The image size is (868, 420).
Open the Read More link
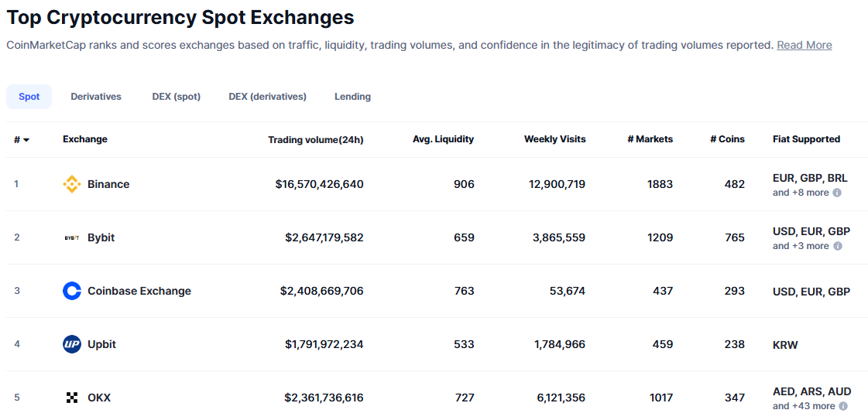pyautogui.click(x=804, y=45)
